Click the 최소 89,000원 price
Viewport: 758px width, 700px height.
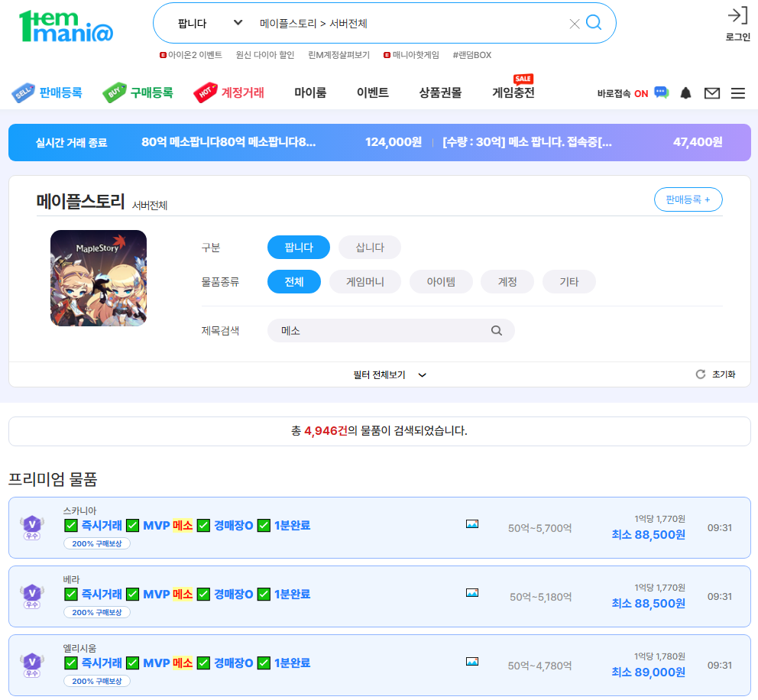pos(648,672)
